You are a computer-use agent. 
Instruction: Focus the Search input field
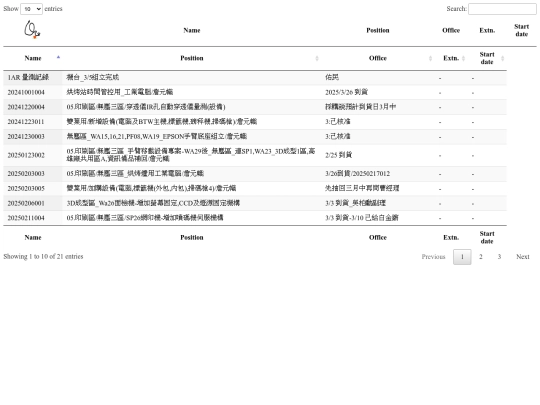502,9
